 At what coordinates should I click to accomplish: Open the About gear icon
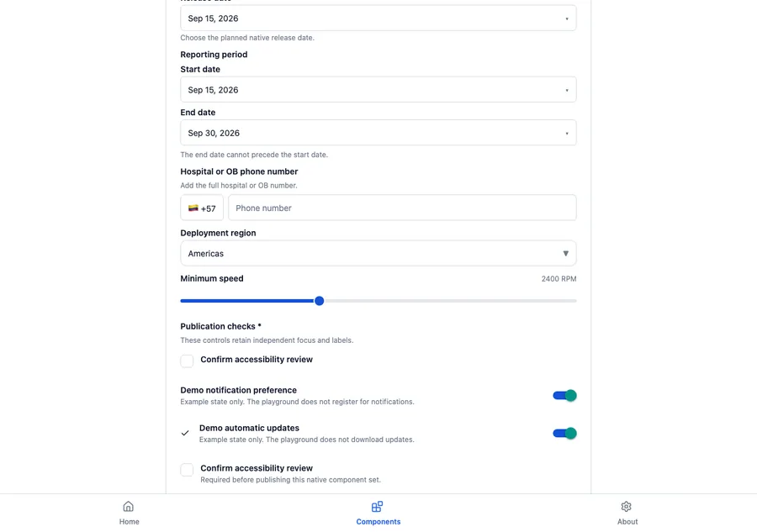pyautogui.click(x=626, y=507)
